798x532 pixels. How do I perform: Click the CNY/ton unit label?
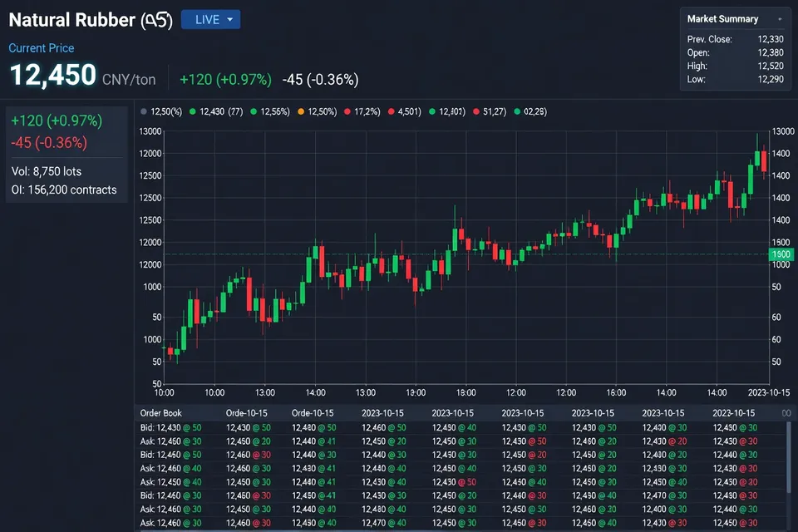tap(129, 80)
